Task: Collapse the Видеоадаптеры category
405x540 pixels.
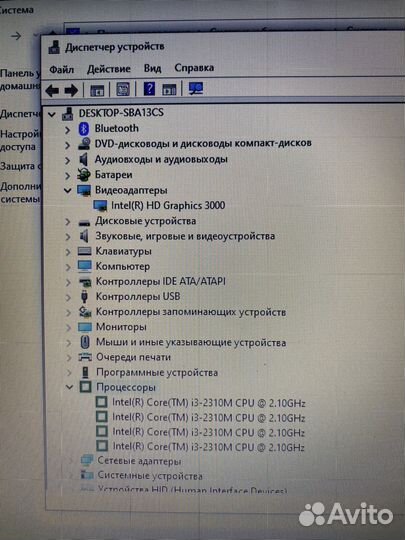Action: [x=68, y=190]
